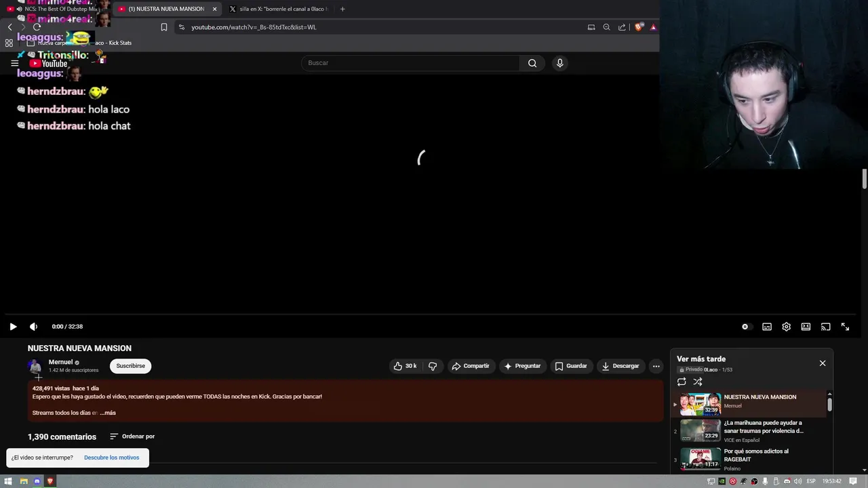Open Compartir share dialog
The height and width of the screenshot is (488, 868).
click(x=471, y=366)
